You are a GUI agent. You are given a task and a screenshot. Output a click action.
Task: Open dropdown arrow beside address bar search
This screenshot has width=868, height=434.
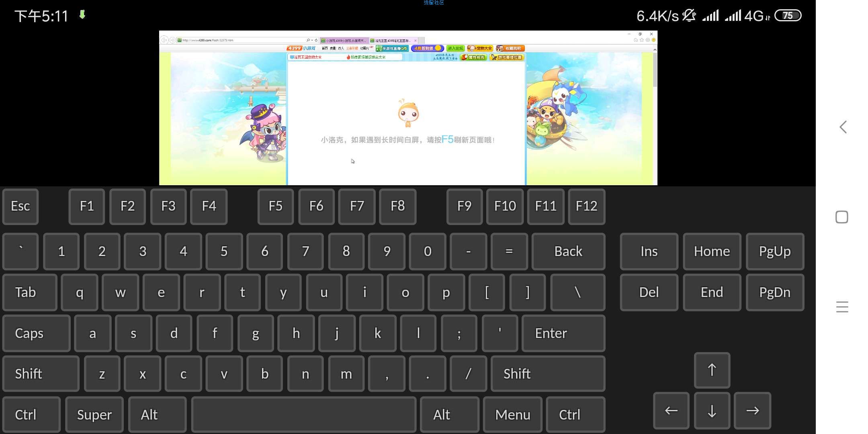[x=312, y=40]
